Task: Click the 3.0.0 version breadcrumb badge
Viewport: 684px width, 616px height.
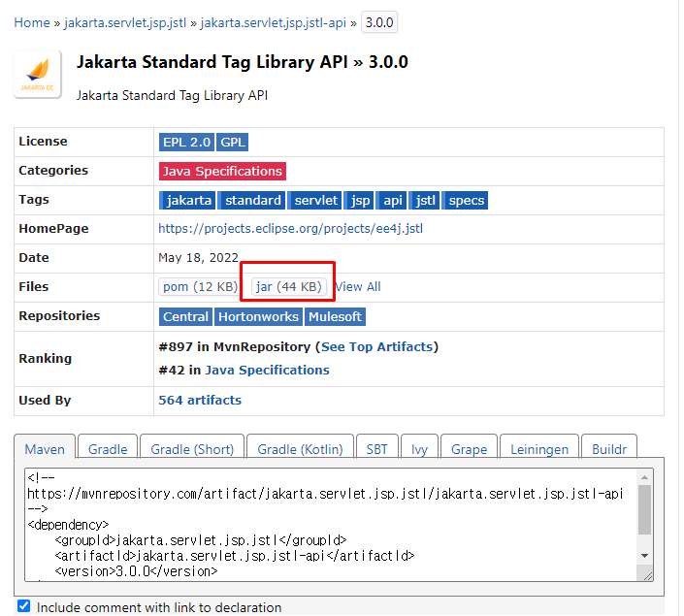Action: click(x=379, y=22)
